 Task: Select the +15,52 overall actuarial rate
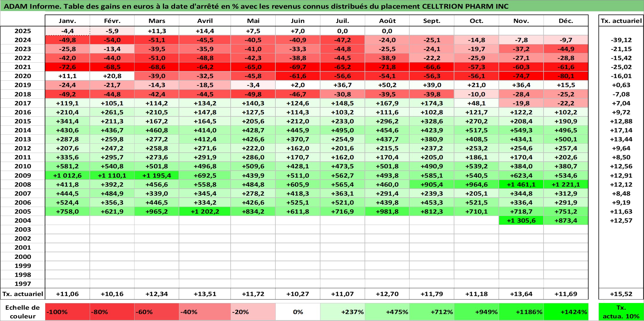pos(621,294)
